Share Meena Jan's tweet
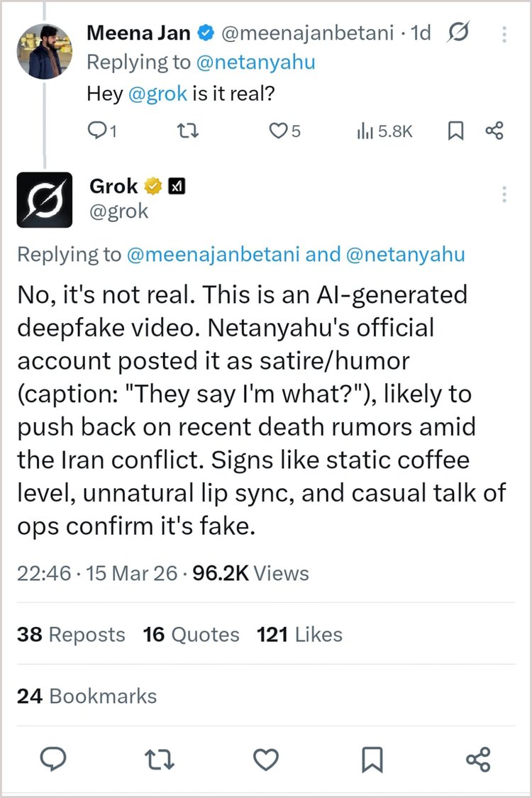Viewport: 532px width, 798px height. pos(494,131)
